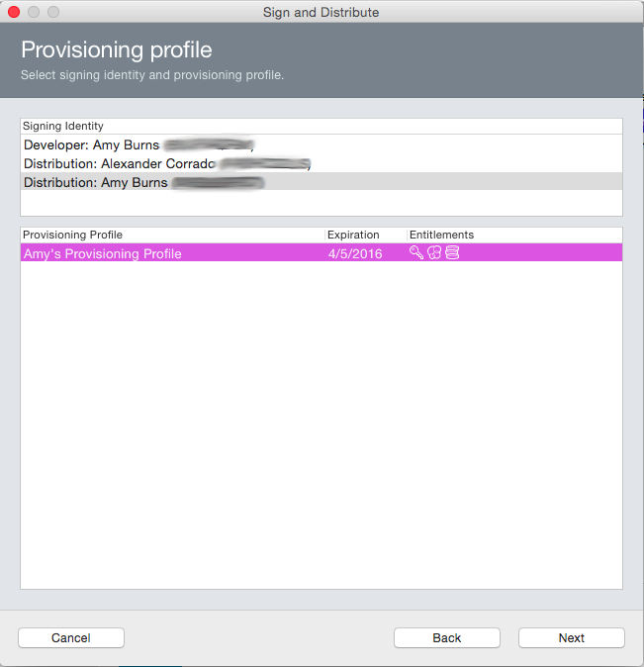The height and width of the screenshot is (667, 644).
Task: Cancel the signing dialog
Action: click(71, 637)
